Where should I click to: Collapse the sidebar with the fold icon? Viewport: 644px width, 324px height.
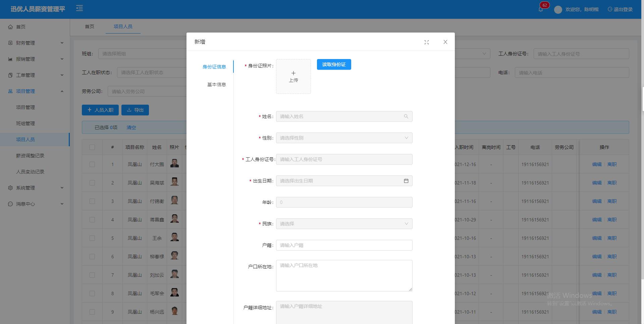79,8
